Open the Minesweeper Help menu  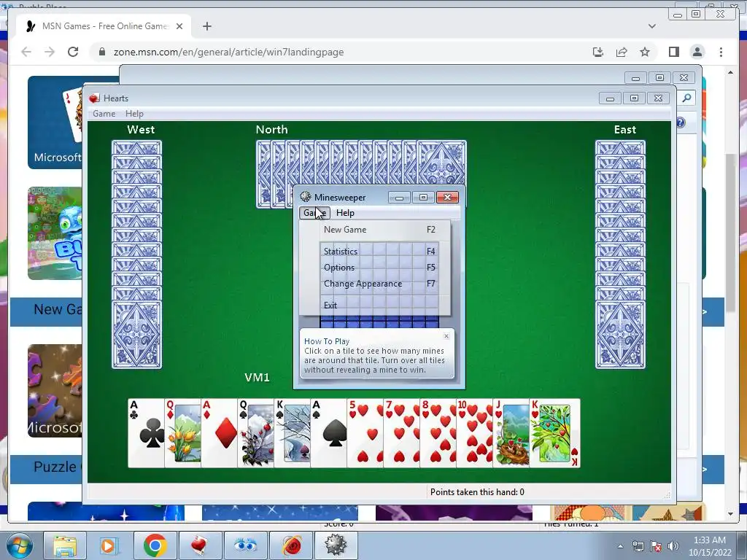(345, 213)
